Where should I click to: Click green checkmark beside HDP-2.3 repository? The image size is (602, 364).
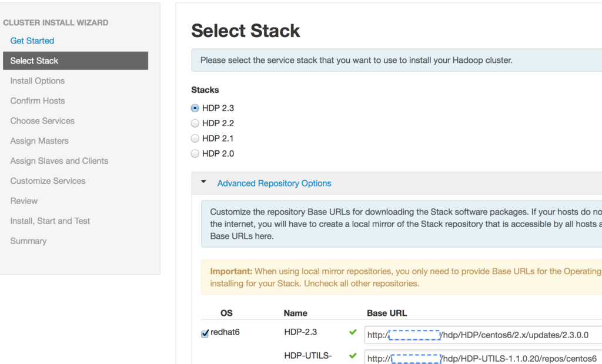[353, 332]
